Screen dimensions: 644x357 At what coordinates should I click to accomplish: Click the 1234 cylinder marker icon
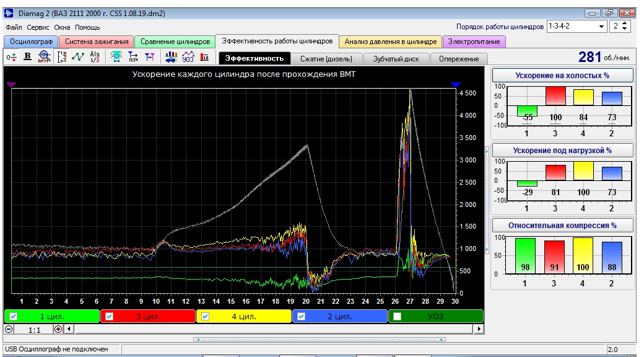pos(133,57)
